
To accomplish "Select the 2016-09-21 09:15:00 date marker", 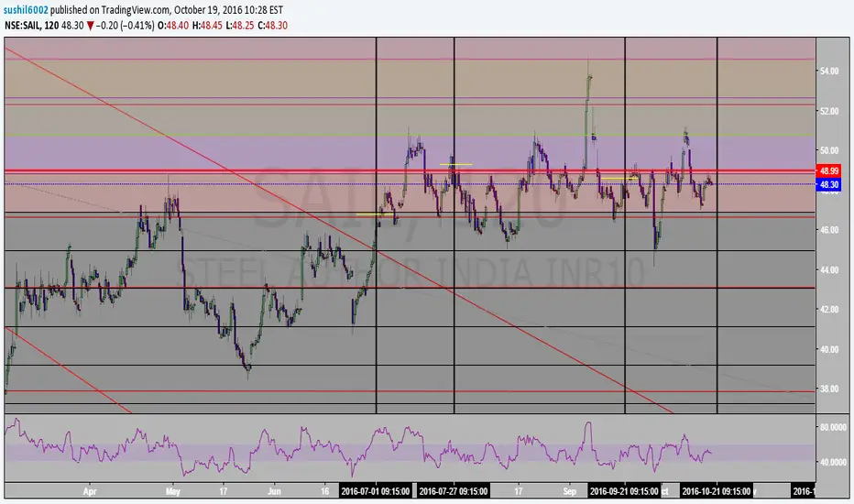I will (x=624, y=491).
